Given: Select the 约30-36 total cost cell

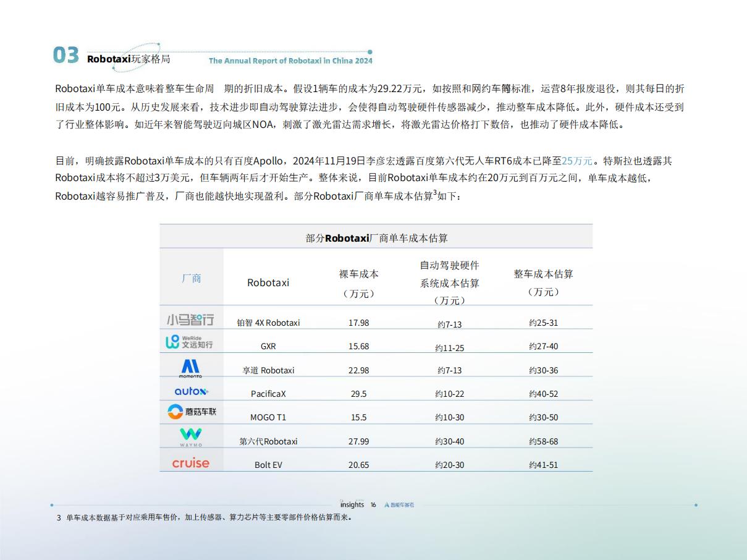Looking at the screenshot, I should pyautogui.click(x=544, y=370).
